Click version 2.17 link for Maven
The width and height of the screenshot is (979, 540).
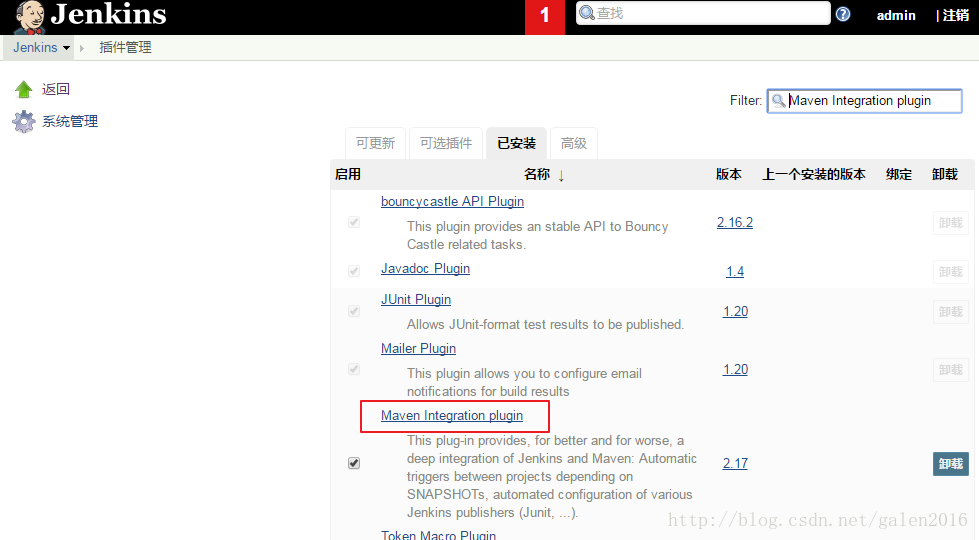click(735, 463)
